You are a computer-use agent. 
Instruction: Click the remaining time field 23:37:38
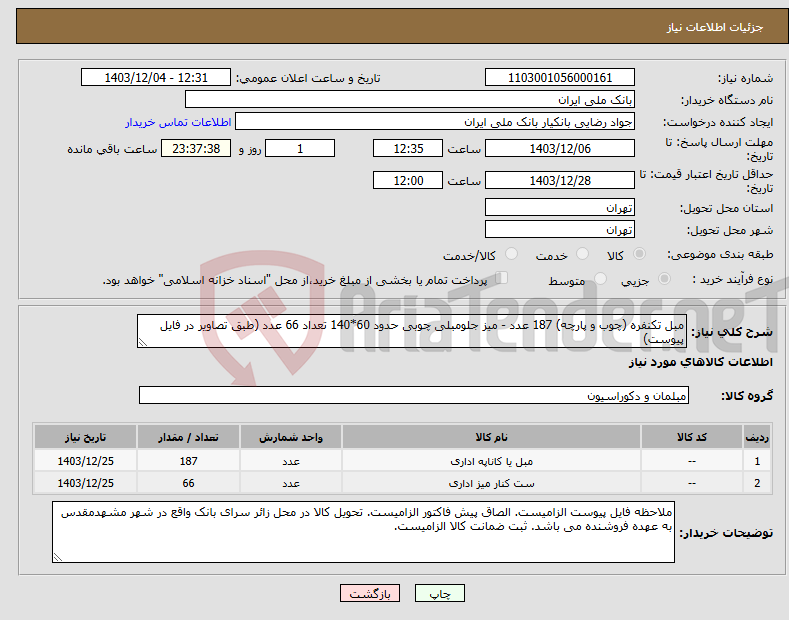click(x=196, y=148)
